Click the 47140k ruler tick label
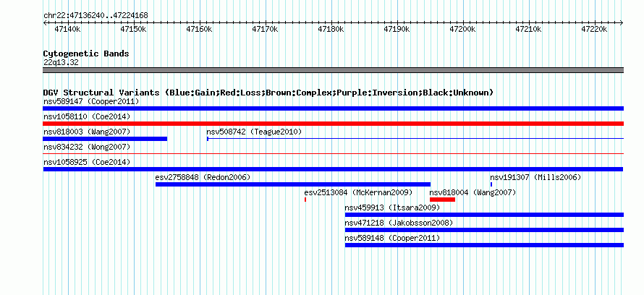 click(x=68, y=30)
